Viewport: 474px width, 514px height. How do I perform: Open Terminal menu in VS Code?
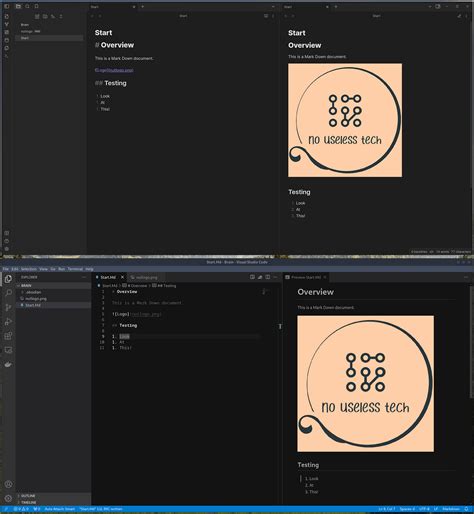[75, 269]
